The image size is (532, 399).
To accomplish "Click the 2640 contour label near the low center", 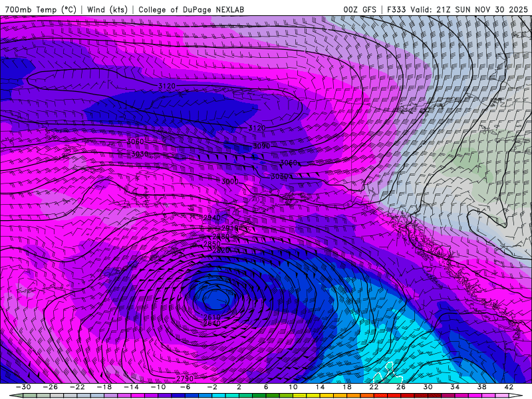I will coord(211,323).
